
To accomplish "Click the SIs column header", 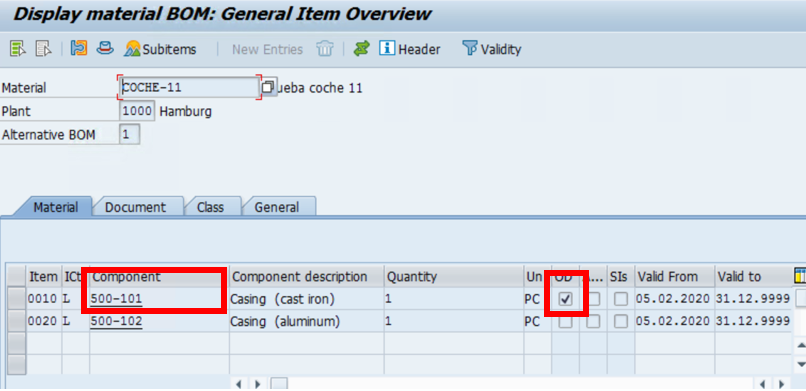I will click(x=620, y=277).
